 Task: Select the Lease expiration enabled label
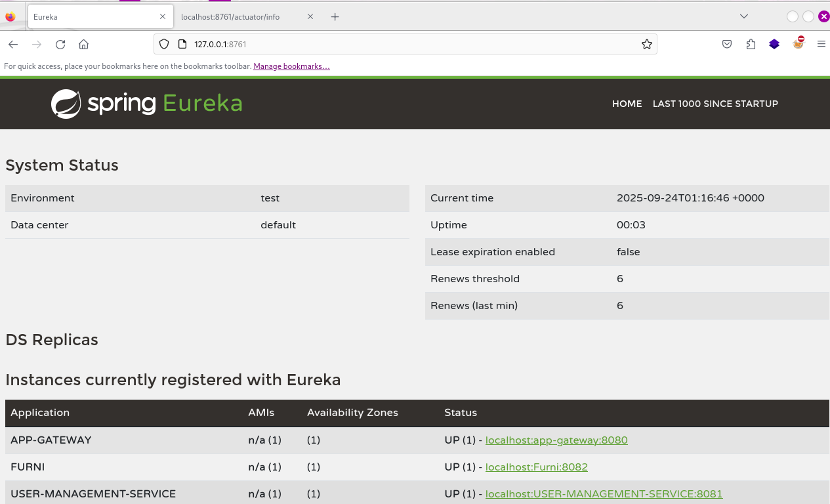493,252
